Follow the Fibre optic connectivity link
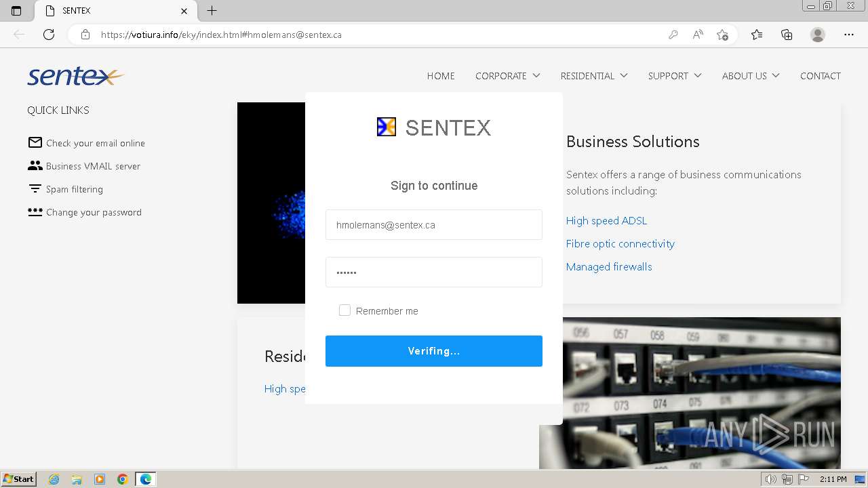This screenshot has height=488, width=868. [x=620, y=243]
